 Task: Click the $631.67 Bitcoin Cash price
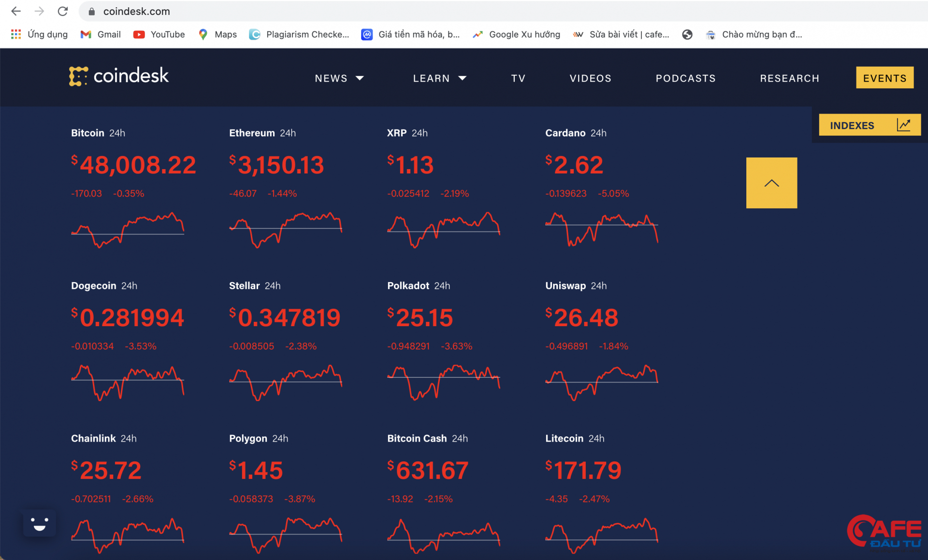pyautogui.click(x=428, y=470)
